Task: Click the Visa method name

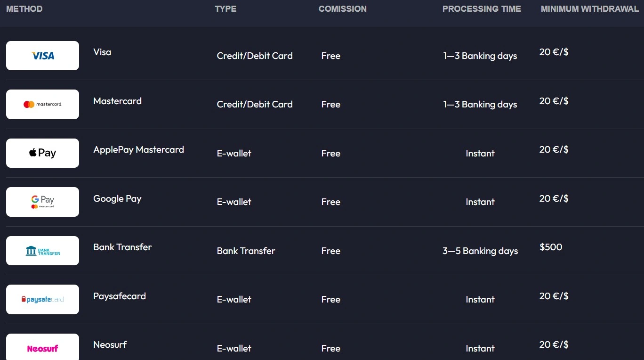Action: [x=102, y=52]
